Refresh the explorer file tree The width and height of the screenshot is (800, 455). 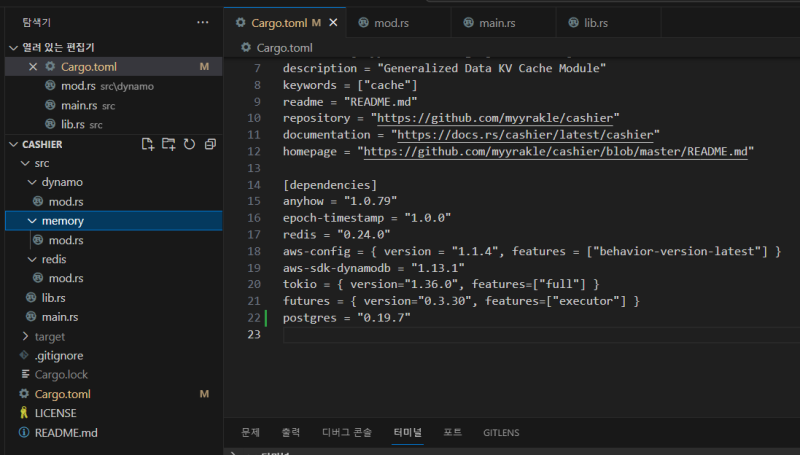(x=189, y=144)
